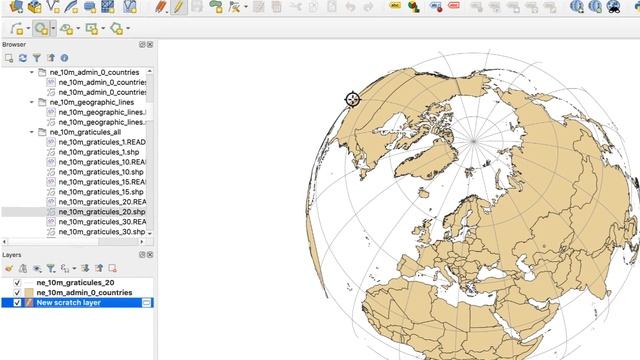Toggle visibility of New scratch layer

pyautogui.click(x=17, y=302)
